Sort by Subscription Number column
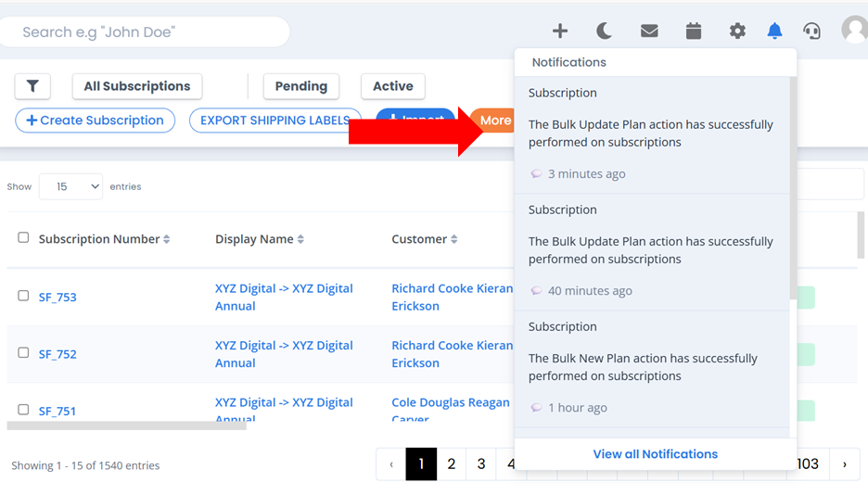The image size is (868, 495). (x=104, y=239)
